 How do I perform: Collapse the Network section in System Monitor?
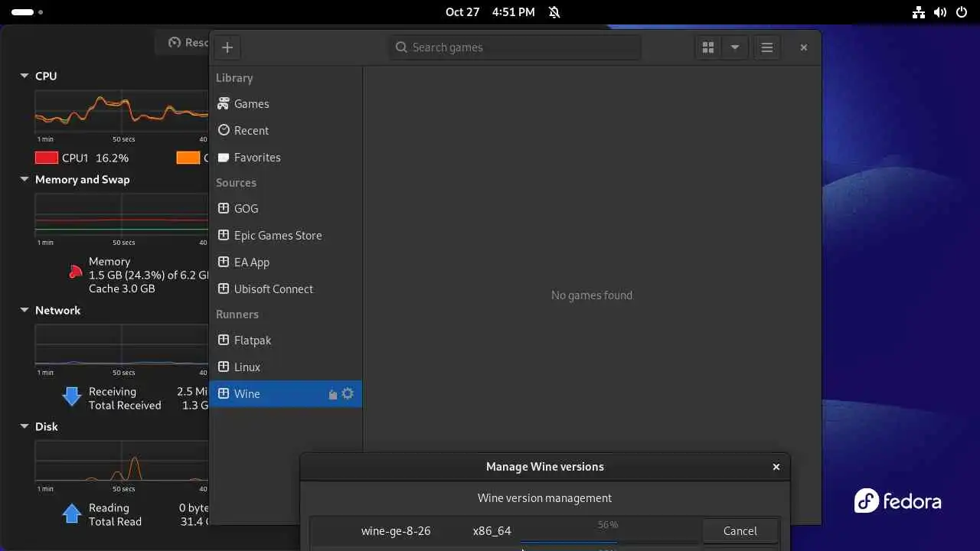pos(24,311)
